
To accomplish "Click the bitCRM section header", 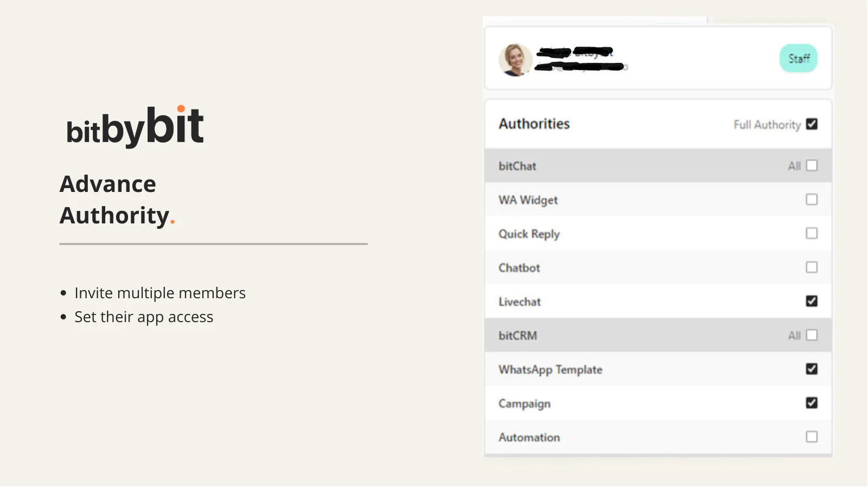I will pos(518,336).
